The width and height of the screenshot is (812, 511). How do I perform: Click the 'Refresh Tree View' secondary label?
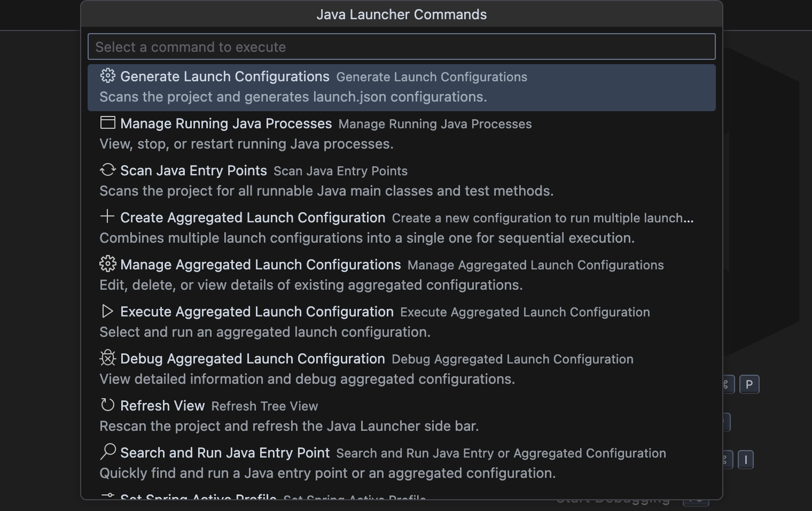pos(264,406)
